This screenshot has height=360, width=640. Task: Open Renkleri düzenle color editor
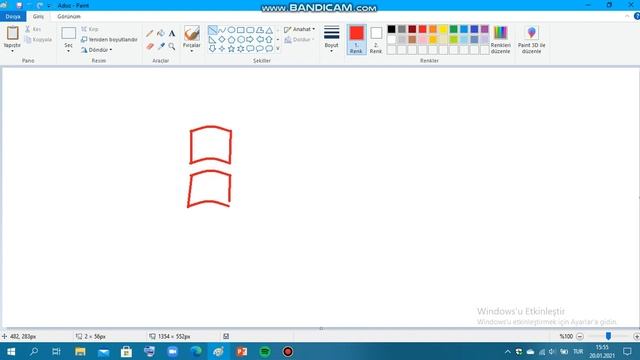[x=500, y=40]
